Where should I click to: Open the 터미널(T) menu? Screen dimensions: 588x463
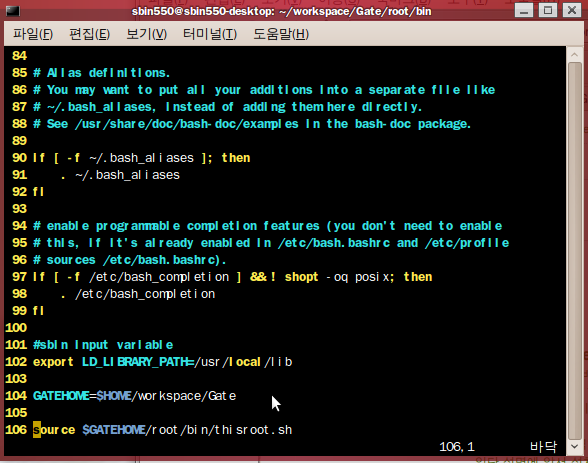pos(210,34)
